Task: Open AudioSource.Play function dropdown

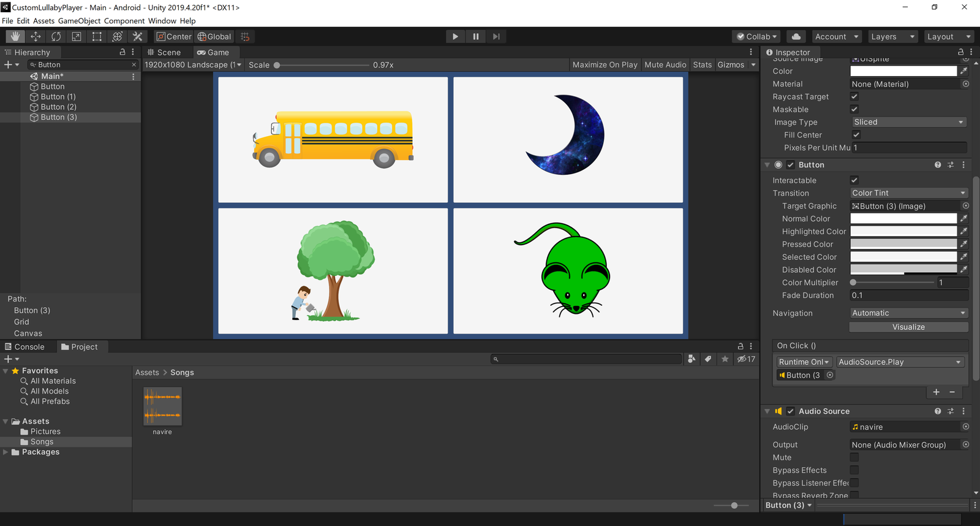Action: [900, 362]
